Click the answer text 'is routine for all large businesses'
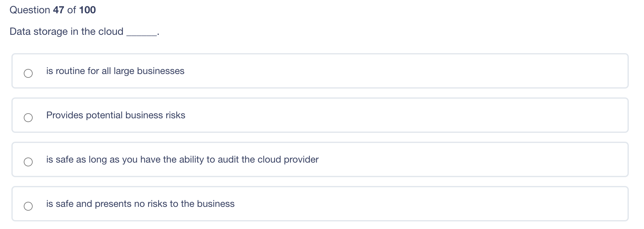 115,71
